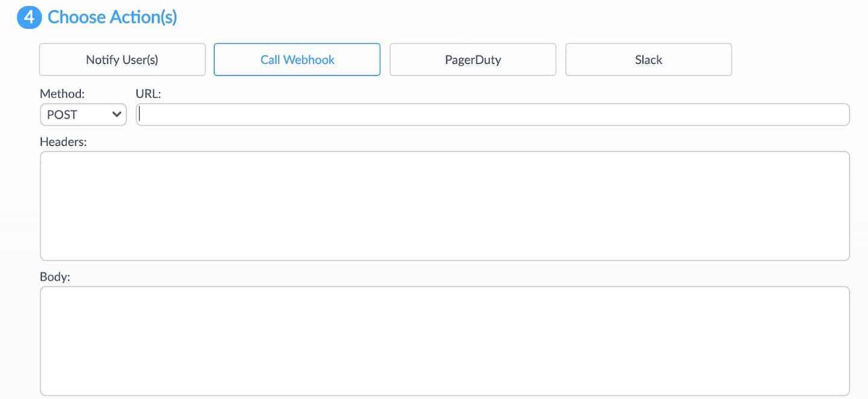This screenshot has width=868, height=399.
Task: Click the URL: field label
Action: coord(149,94)
